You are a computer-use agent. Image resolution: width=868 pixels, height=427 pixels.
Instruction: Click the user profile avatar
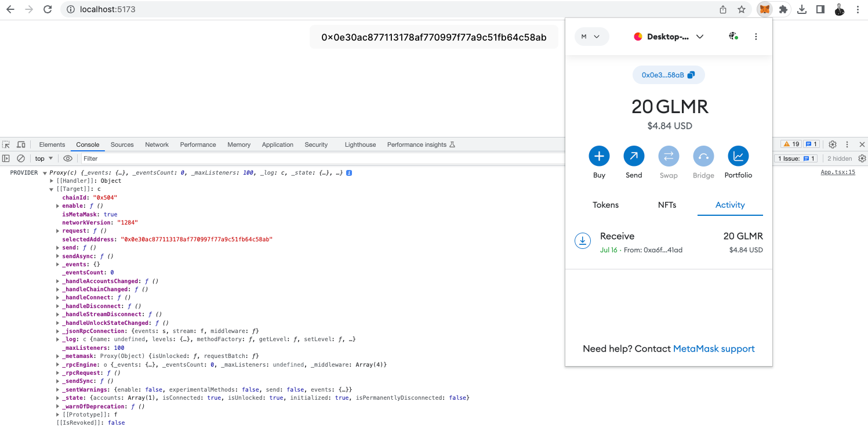point(839,9)
